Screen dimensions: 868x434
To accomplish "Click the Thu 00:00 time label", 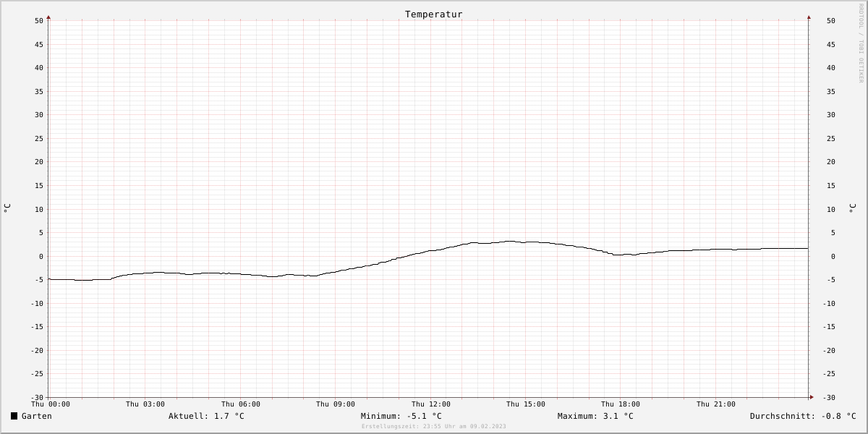I will click(51, 404).
